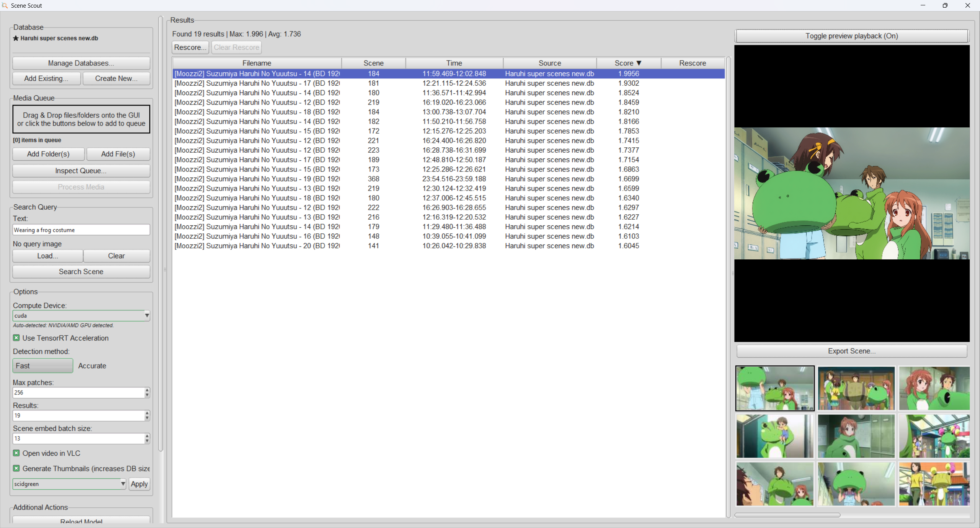This screenshot has height=528, width=980.
Task: Select thumbnail of frog mascot holding child
Action: [775, 436]
